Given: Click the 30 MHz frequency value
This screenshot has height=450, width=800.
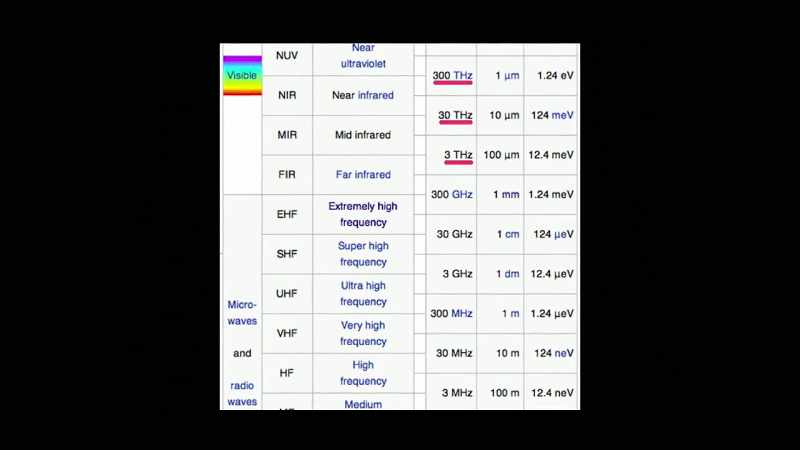Looking at the screenshot, I should (454, 353).
